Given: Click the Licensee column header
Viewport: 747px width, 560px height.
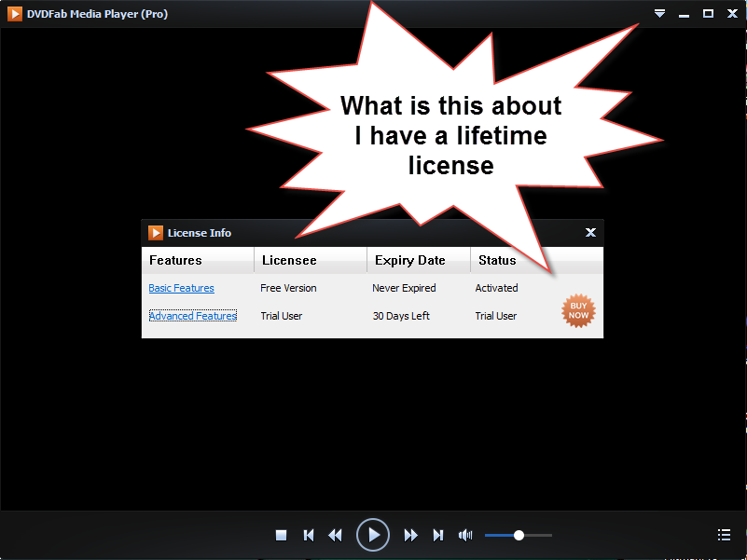Looking at the screenshot, I should point(311,260).
